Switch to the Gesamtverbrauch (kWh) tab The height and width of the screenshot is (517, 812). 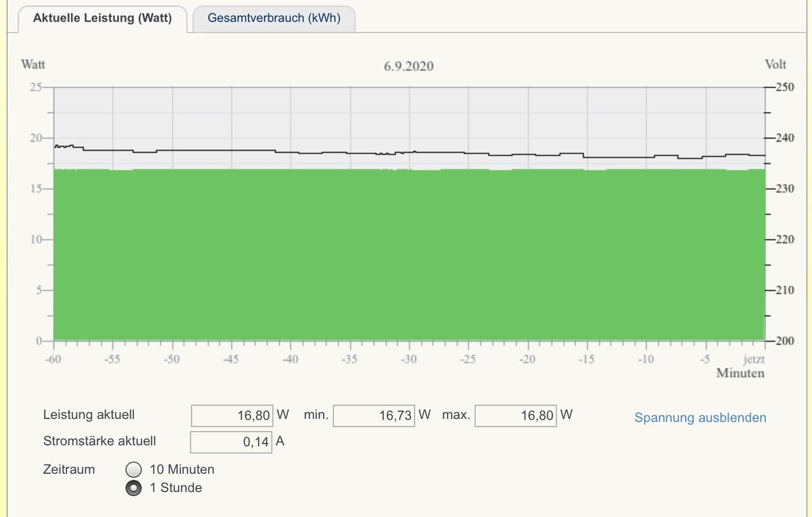point(274,18)
